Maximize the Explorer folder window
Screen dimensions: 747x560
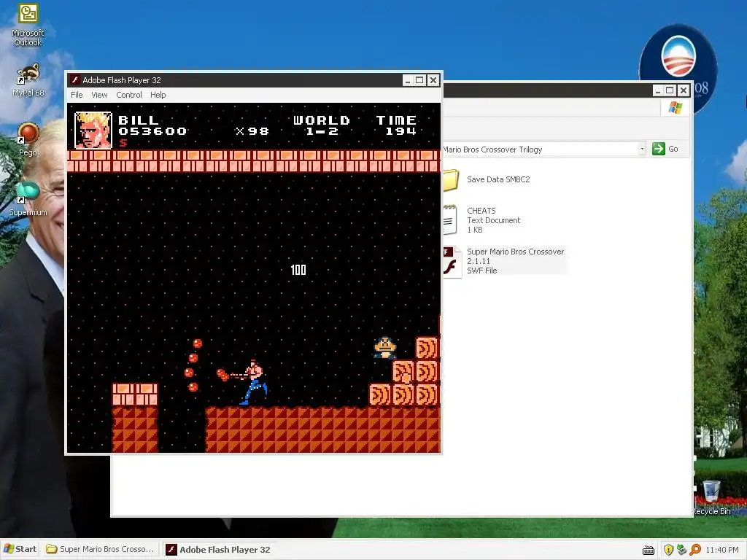(670, 90)
